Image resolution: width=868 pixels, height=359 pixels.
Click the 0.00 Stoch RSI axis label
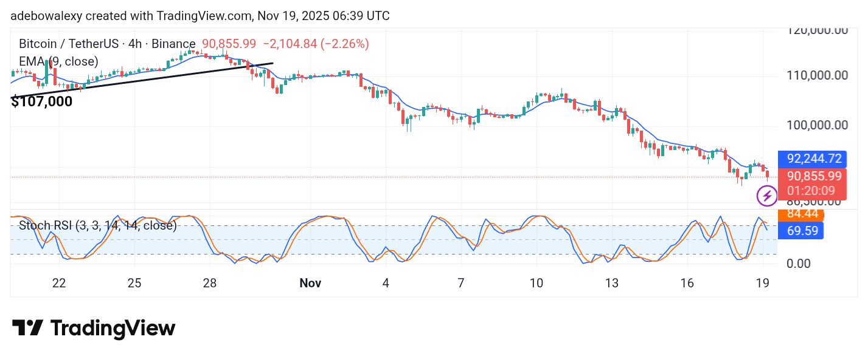[x=799, y=264]
